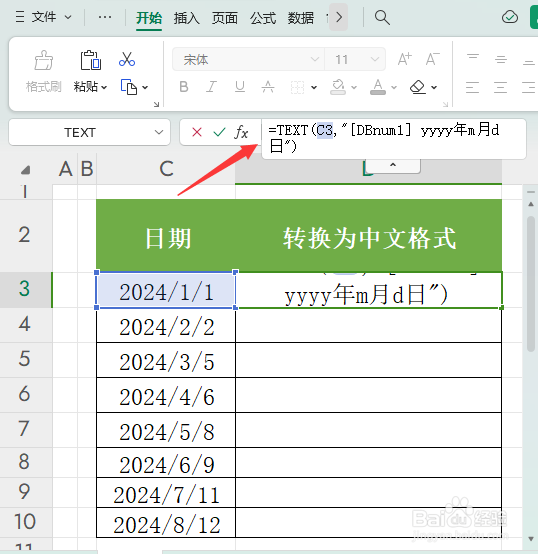Click the vertical scrollbar thumb

[531, 284]
